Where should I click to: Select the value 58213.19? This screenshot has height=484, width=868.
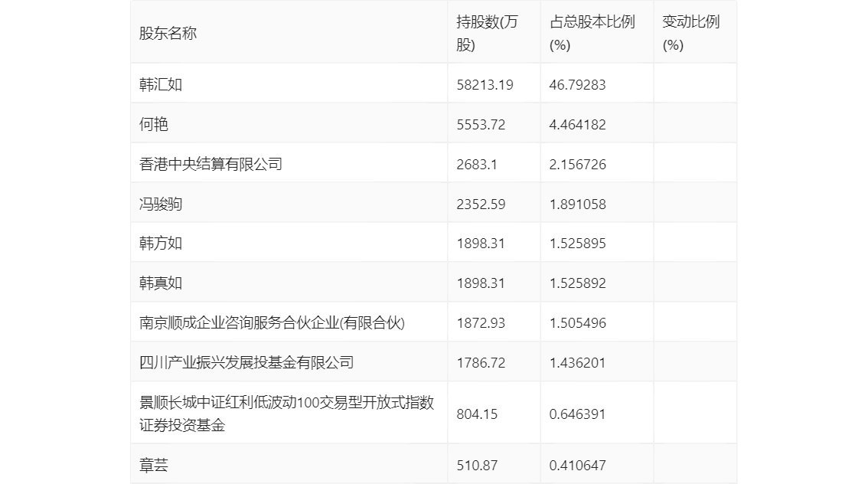(485, 85)
